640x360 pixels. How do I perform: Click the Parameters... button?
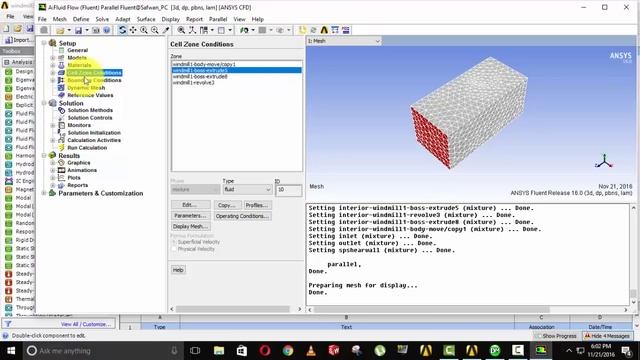[x=191, y=216]
